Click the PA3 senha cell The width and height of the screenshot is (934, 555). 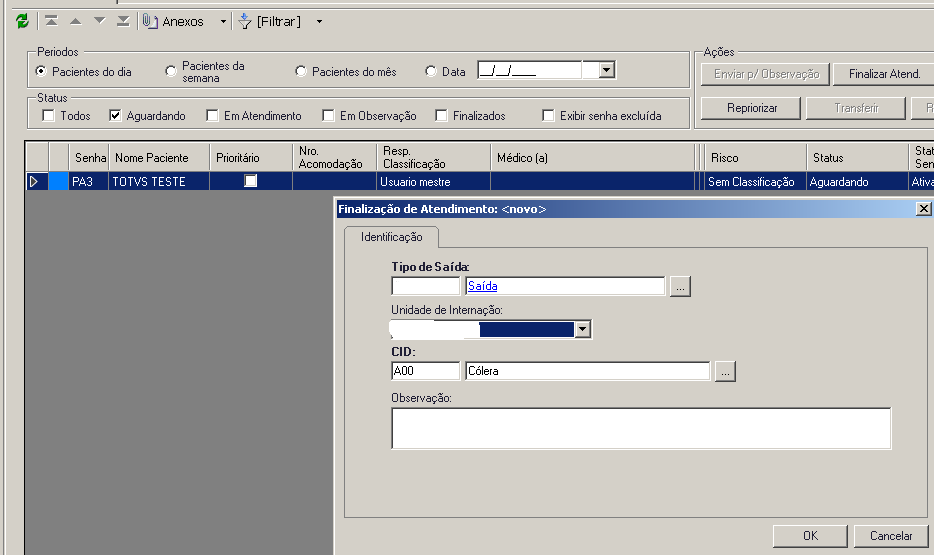[x=89, y=182]
